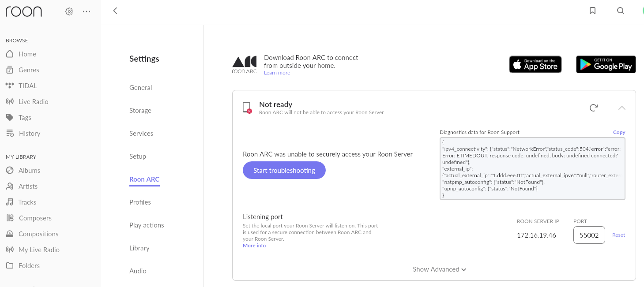Click the Roon logo
Viewport: 644px width, 287px height.
pyautogui.click(x=23, y=11)
